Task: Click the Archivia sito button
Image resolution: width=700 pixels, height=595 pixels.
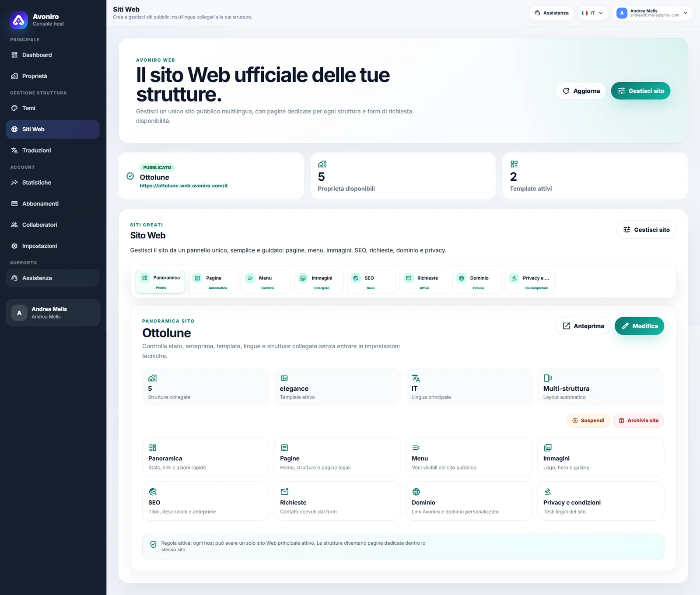Action: tap(638, 420)
